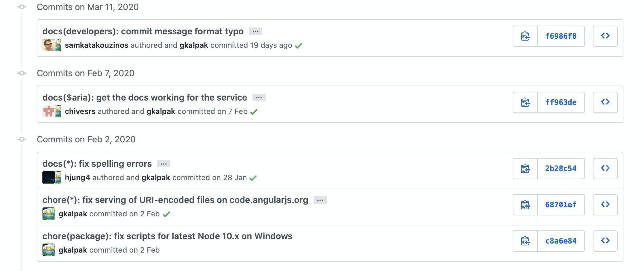Viewport: 644px width, 271px height.
Task: Expand description of commit message format typo
Action: pyautogui.click(x=256, y=32)
